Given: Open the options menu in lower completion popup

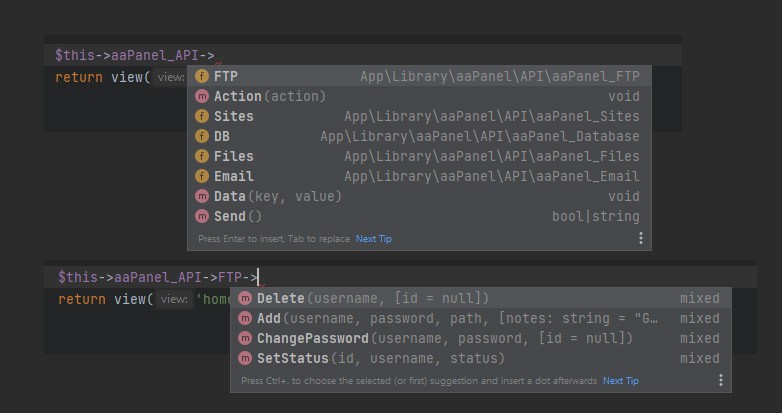Looking at the screenshot, I should coord(721,381).
